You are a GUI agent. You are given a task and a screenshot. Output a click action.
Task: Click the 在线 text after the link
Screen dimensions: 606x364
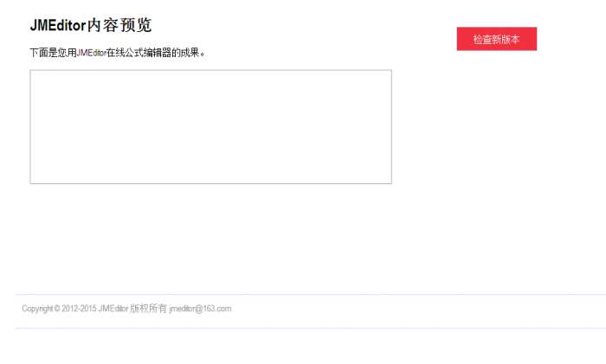pos(115,53)
